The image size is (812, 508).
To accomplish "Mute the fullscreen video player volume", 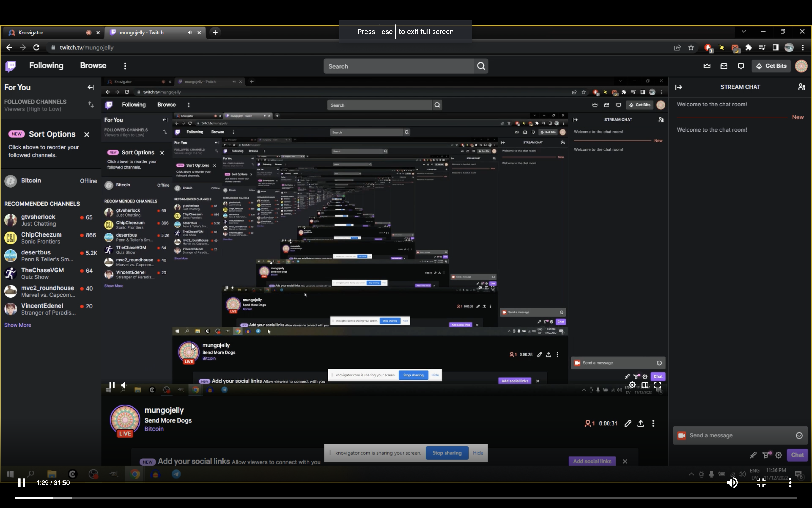I will coord(732,483).
